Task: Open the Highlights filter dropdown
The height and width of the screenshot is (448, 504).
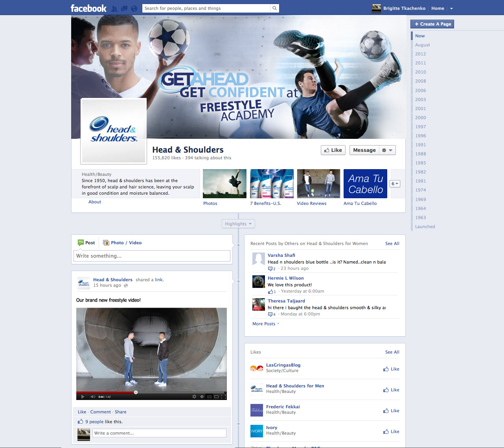Action: [x=238, y=224]
